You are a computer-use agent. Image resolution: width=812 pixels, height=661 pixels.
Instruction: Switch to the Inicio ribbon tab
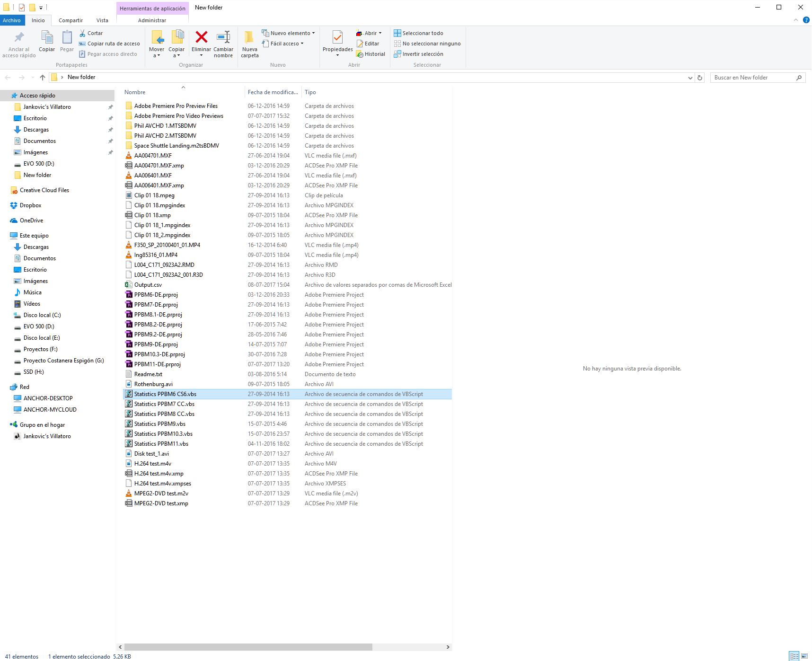coord(38,20)
